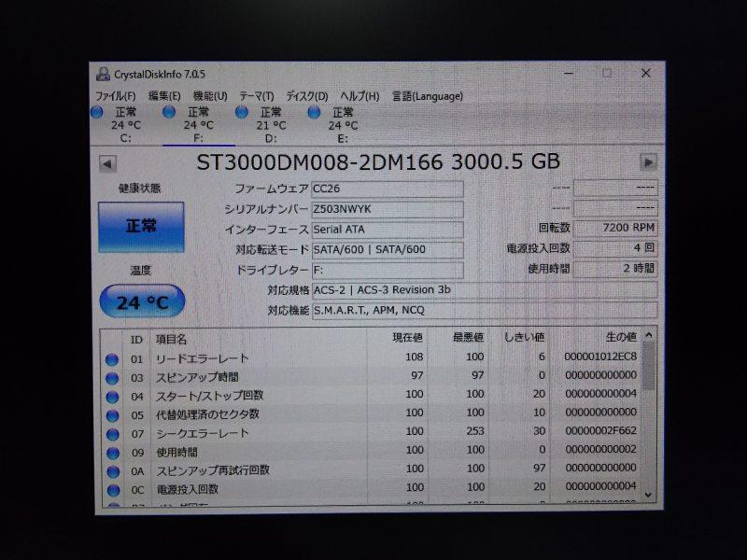Select the 使用時間 row with ID 09

click(372, 451)
